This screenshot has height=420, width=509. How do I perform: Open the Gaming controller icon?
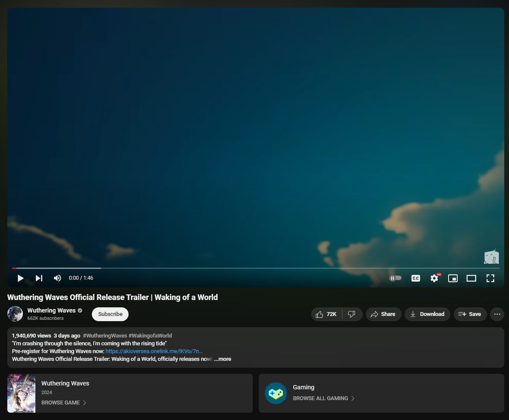tap(276, 393)
